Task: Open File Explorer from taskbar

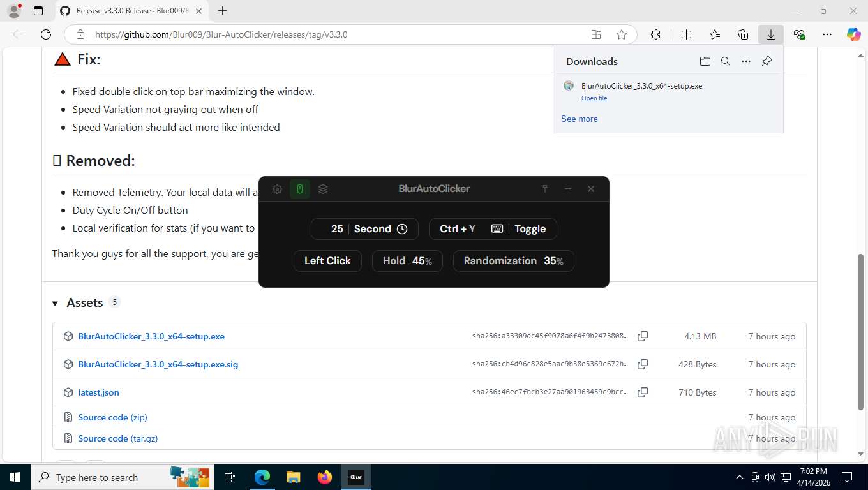Action: (x=293, y=477)
